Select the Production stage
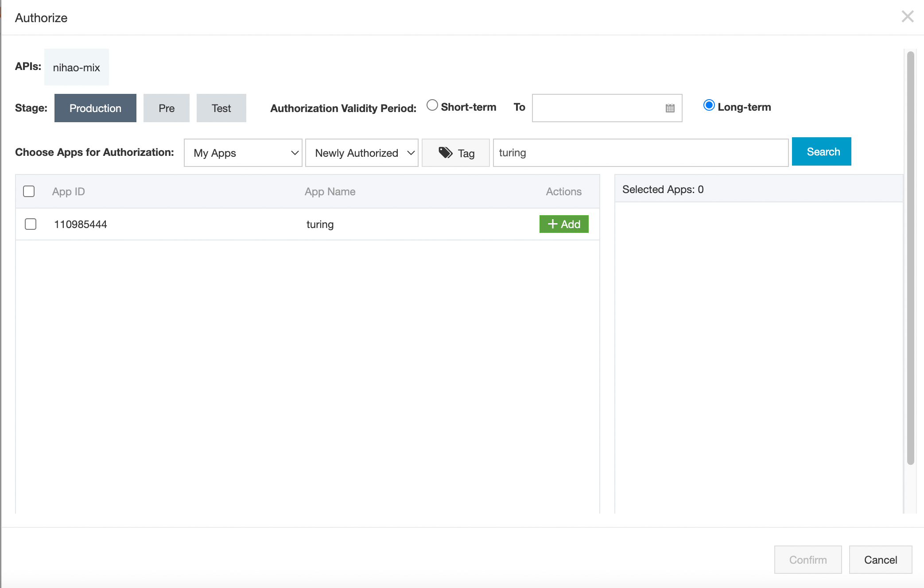The image size is (924, 588). [x=95, y=108]
